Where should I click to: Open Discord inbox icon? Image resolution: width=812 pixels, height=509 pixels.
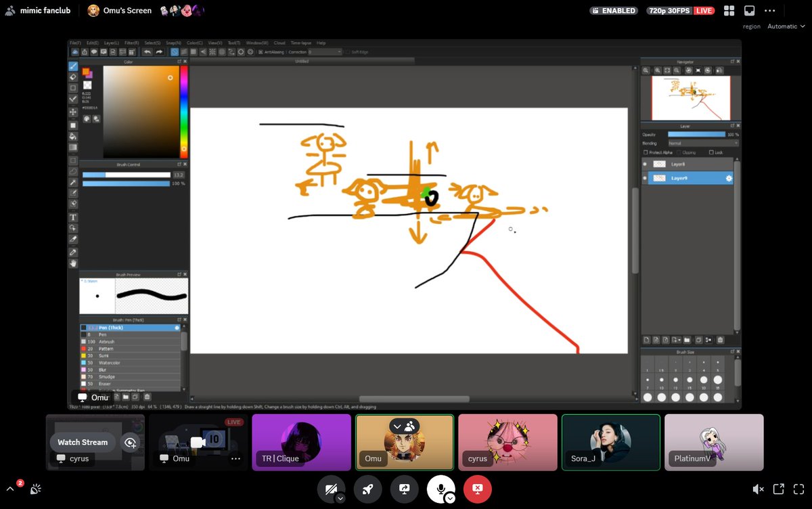(x=749, y=11)
